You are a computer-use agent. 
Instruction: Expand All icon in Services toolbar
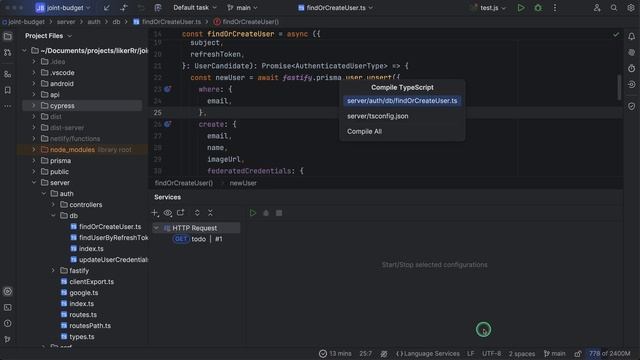pos(197,213)
